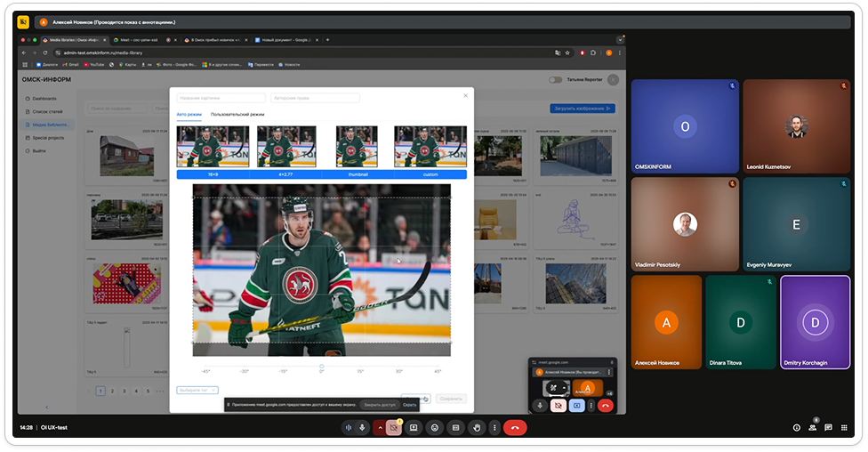Toggle the captions button in Meet toolbar
Screen dimensions: 868x452
pos(455,428)
